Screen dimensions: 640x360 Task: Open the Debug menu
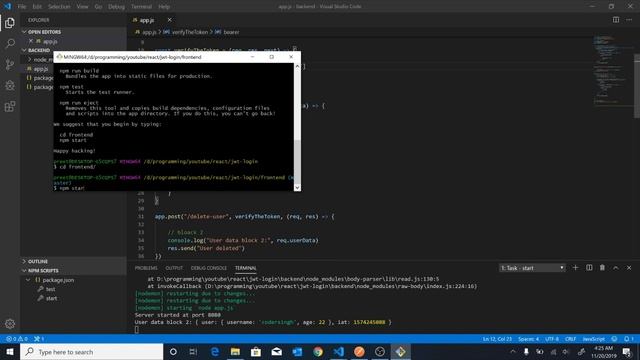(x=116, y=7)
